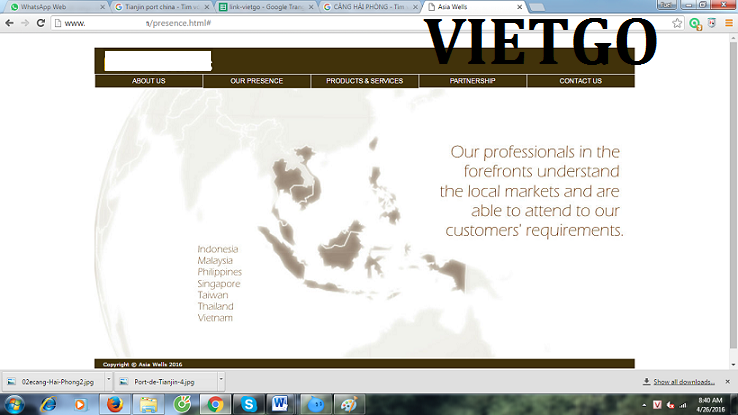The image size is (738, 415).
Task: Open the Chrome hamburger menu
Action: click(729, 23)
